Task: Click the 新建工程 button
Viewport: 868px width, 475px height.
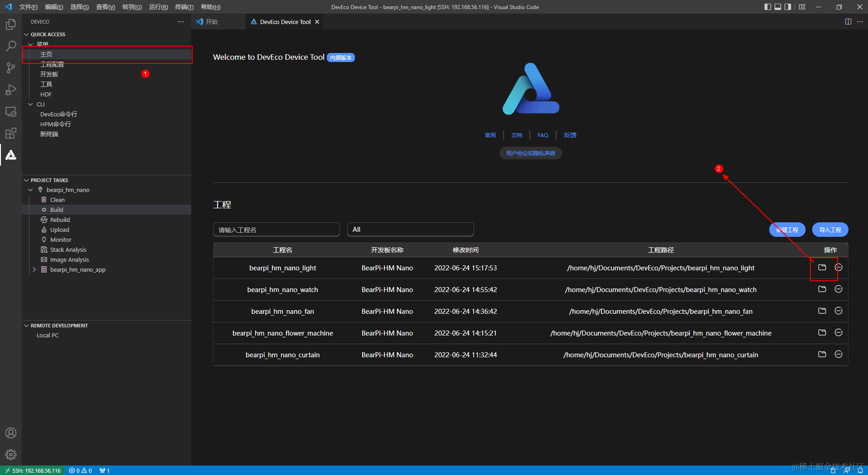Action: click(x=787, y=230)
